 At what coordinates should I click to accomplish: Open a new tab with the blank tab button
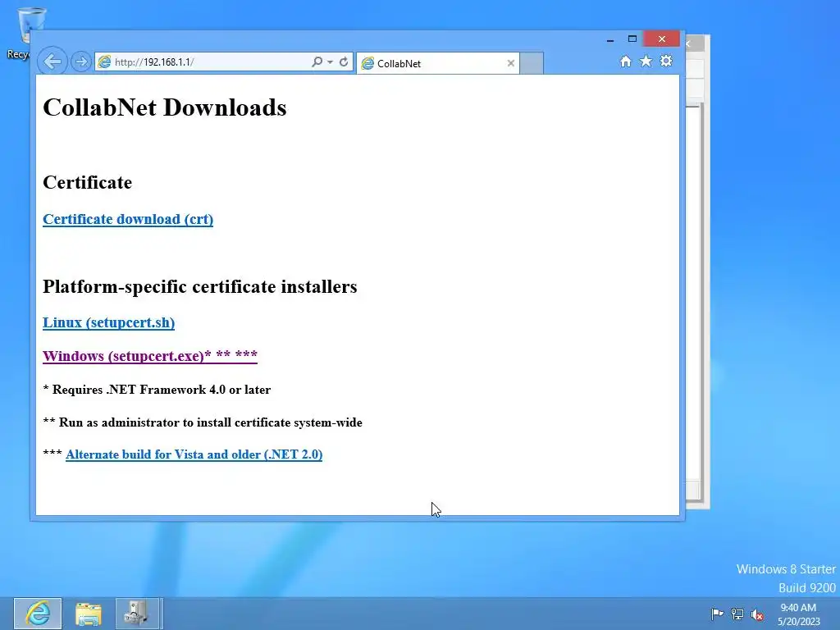coord(532,63)
